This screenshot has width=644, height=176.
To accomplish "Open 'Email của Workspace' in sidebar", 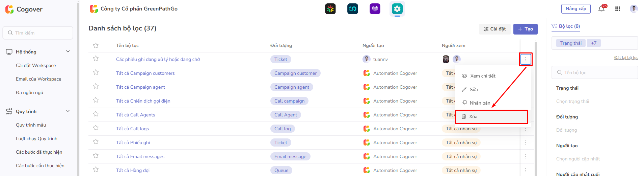I will pyautogui.click(x=38, y=79).
